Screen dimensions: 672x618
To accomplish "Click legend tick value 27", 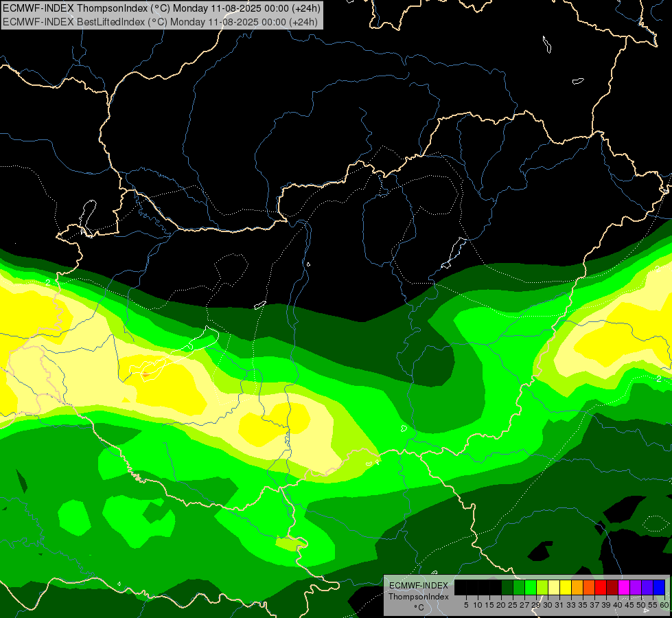I will [x=524, y=605].
